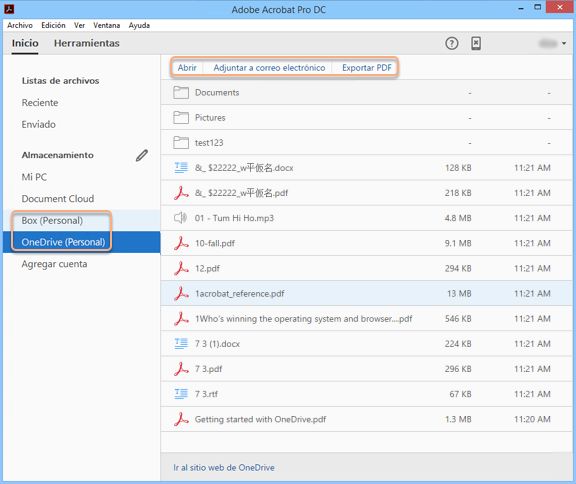Image resolution: width=576 pixels, height=484 pixels.
Task: Click the document icon of 7 3 (1).docx
Action: click(181, 344)
